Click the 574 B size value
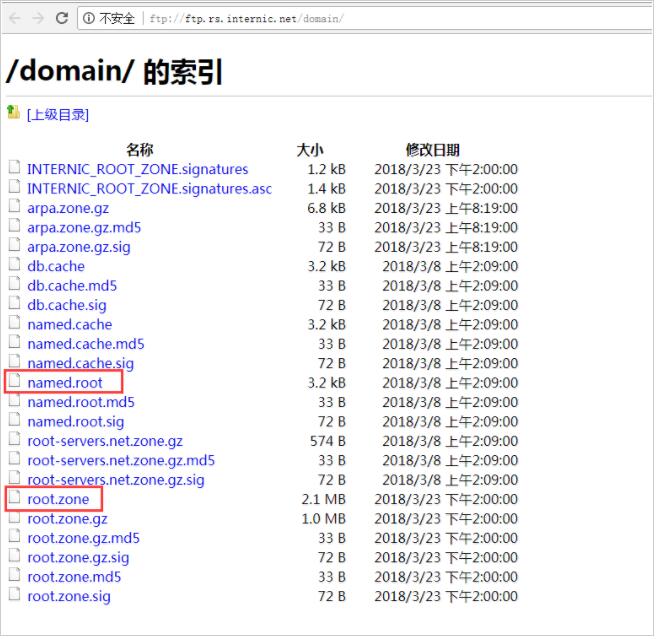This screenshot has height=639, width=656. (x=328, y=441)
